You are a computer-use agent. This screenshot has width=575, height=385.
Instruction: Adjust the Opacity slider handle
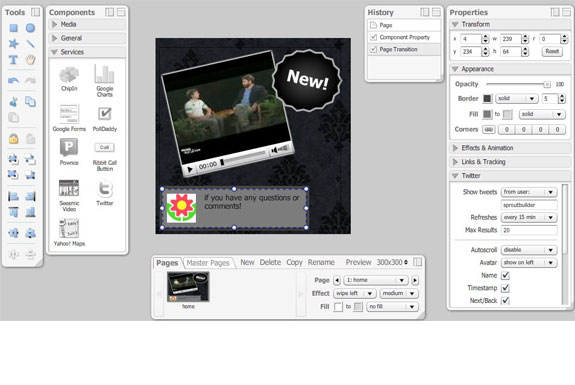coord(547,84)
